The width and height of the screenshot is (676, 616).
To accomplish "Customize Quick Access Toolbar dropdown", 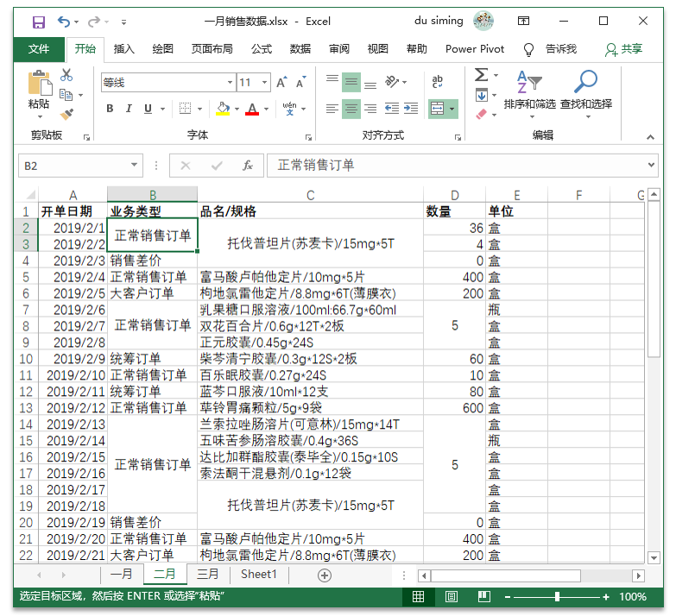I will tap(124, 22).
